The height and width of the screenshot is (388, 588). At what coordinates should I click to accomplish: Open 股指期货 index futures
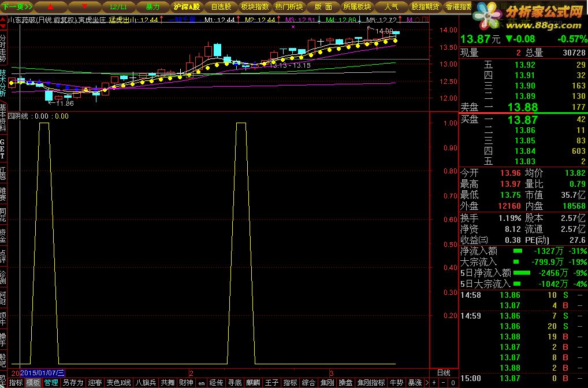pos(426,7)
